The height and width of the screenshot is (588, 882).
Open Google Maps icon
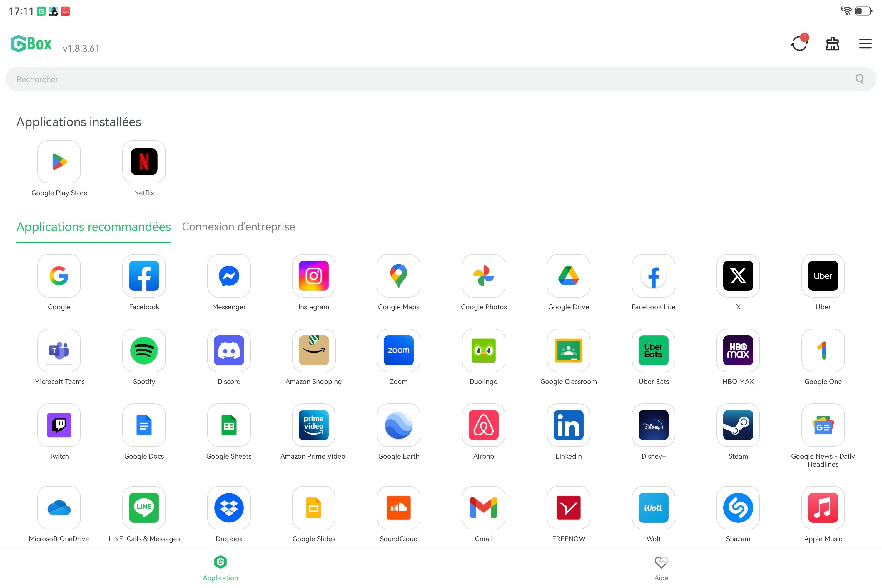(399, 276)
